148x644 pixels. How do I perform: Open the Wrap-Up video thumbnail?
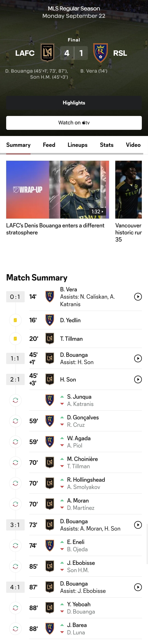click(x=57, y=190)
